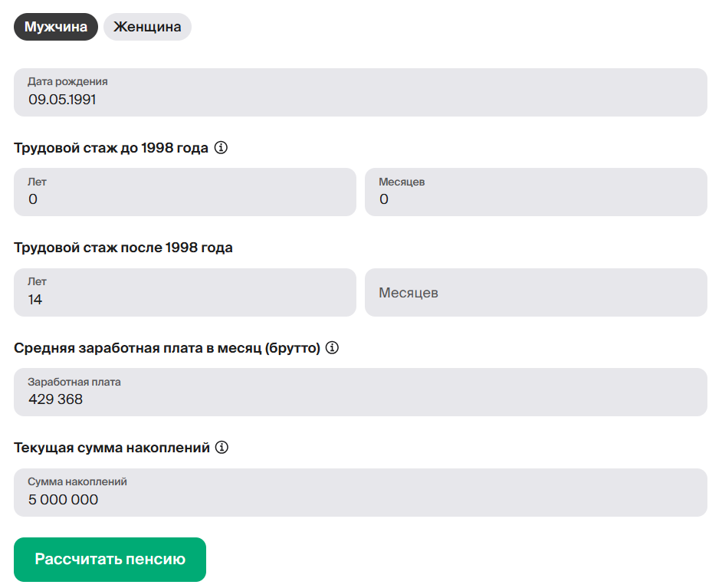722x588 pixels.
Task: Click the birth date value 09.05.1991
Action: pos(62,100)
